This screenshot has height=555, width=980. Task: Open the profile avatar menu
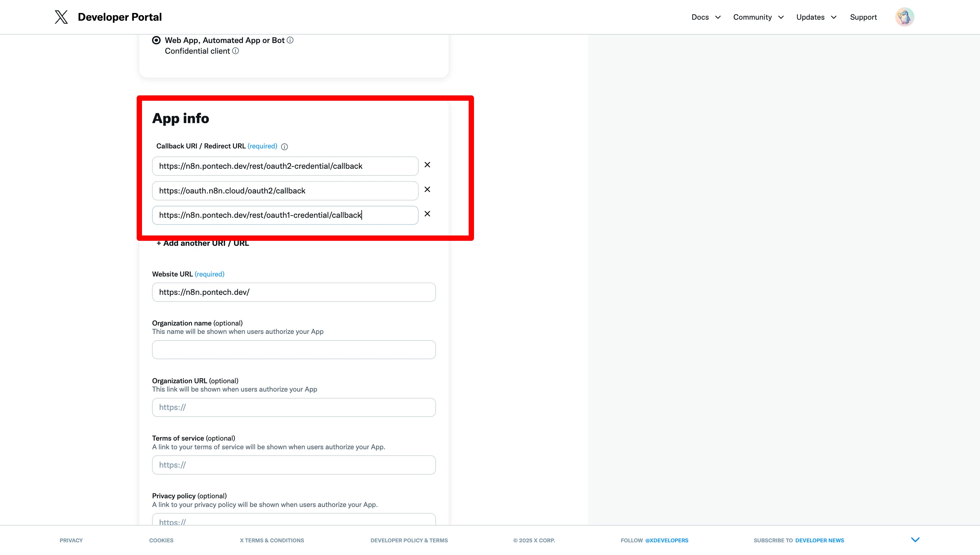point(904,17)
